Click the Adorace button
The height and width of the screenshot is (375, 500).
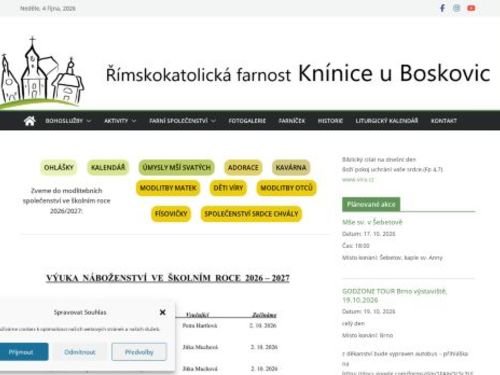[x=243, y=167]
